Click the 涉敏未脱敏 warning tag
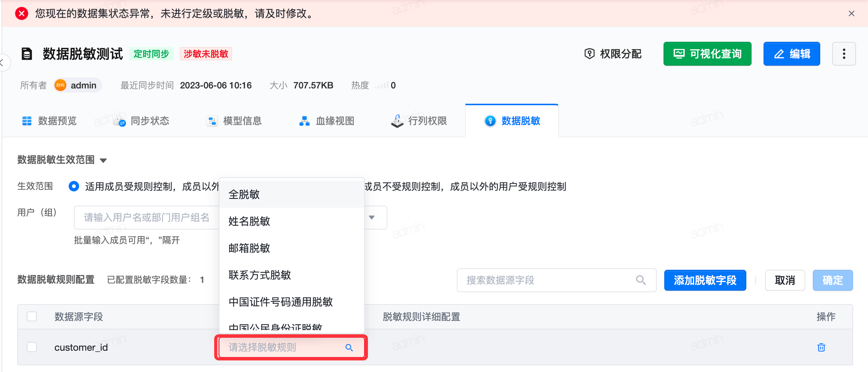868x372 pixels. point(206,54)
